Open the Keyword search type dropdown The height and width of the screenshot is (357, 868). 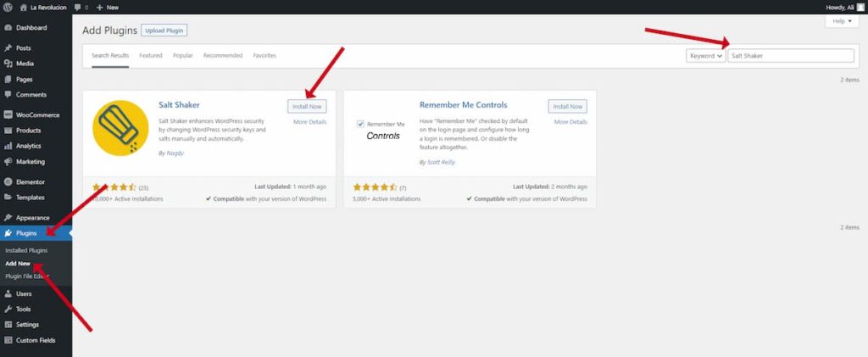[706, 56]
